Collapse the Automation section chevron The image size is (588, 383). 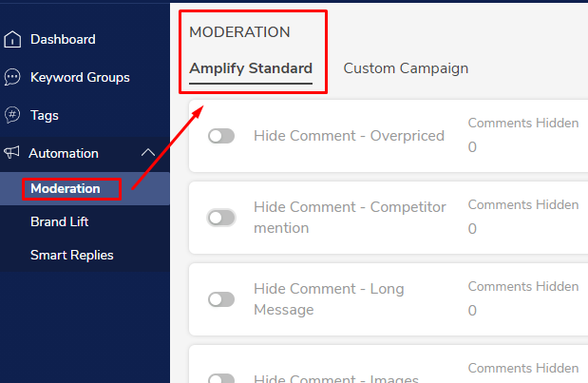tap(148, 153)
